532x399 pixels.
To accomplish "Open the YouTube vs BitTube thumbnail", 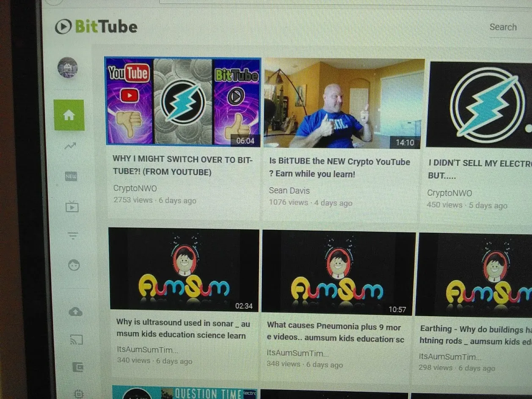I will tap(183, 102).
